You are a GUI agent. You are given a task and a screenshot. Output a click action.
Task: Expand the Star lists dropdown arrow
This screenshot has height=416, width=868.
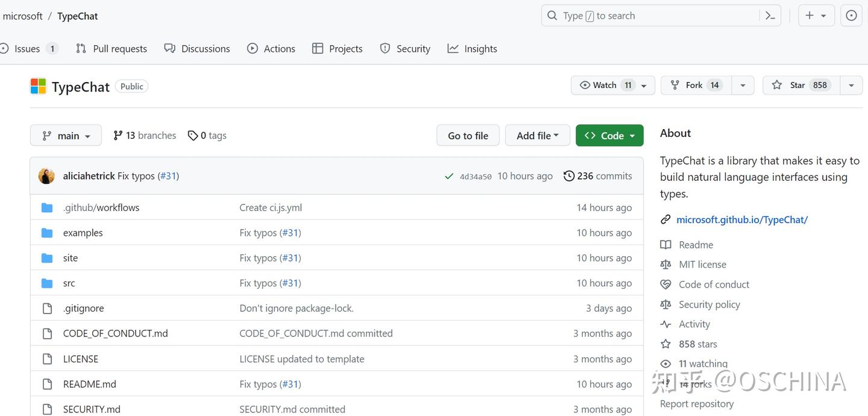pos(851,85)
